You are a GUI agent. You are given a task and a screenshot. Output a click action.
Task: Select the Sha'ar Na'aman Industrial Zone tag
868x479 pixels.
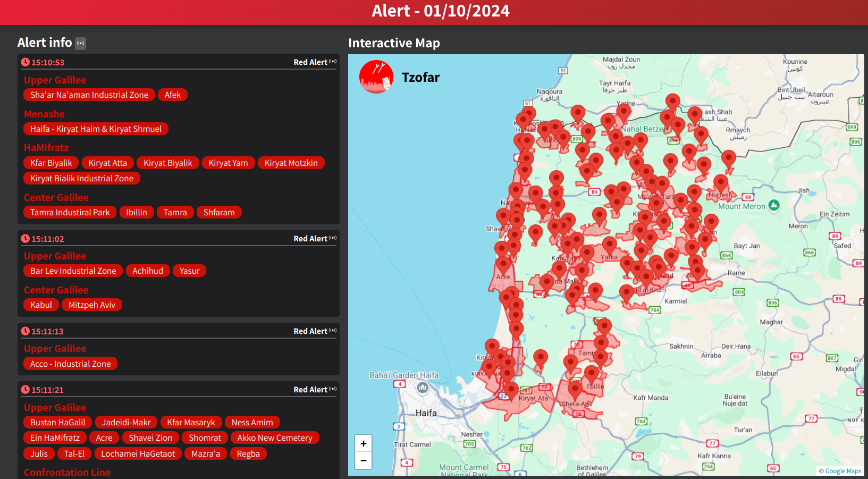[89, 95]
